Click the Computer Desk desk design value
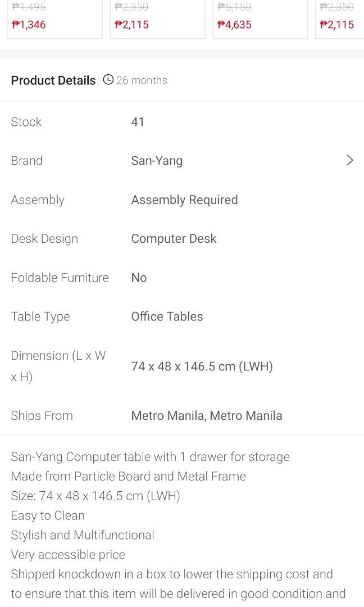The width and height of the screenshot is (364, 607). click(x=174, y=238)
